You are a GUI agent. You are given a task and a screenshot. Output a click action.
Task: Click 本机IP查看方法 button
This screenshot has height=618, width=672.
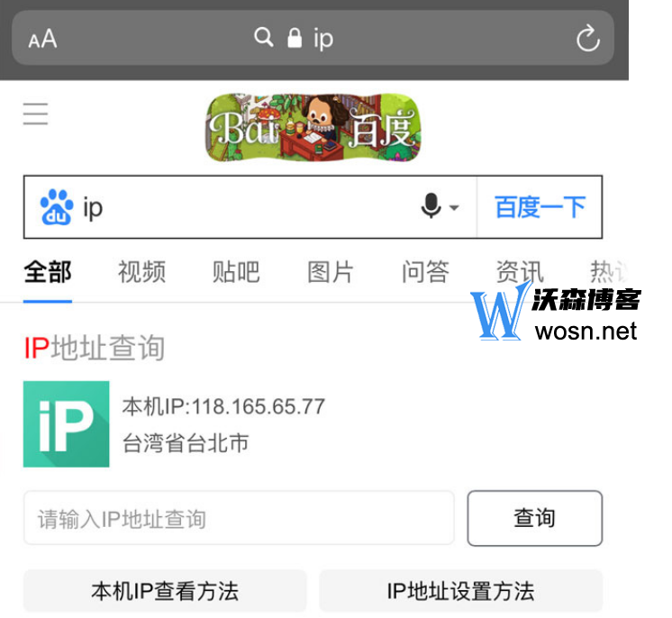(x=165, y=591)
